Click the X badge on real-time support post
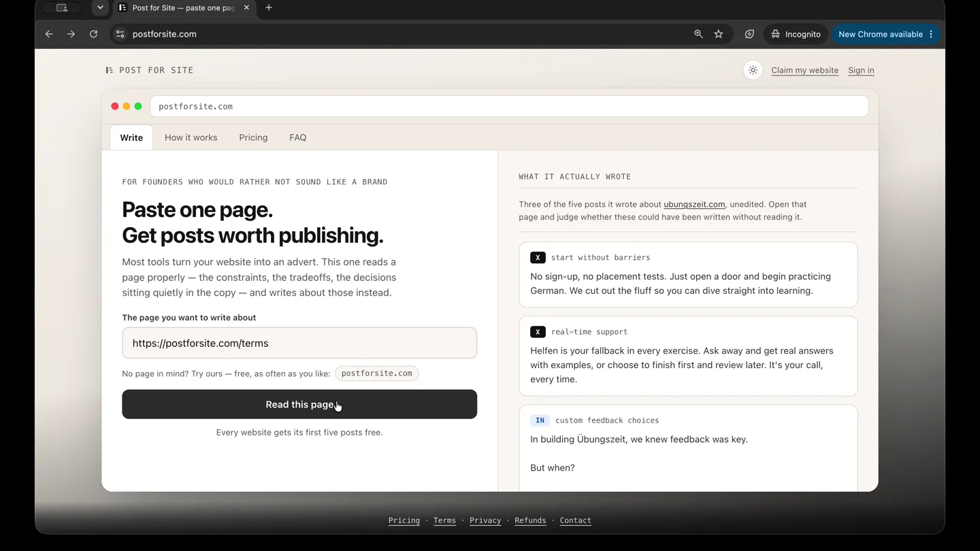980x551 pixels. [538, 332]
